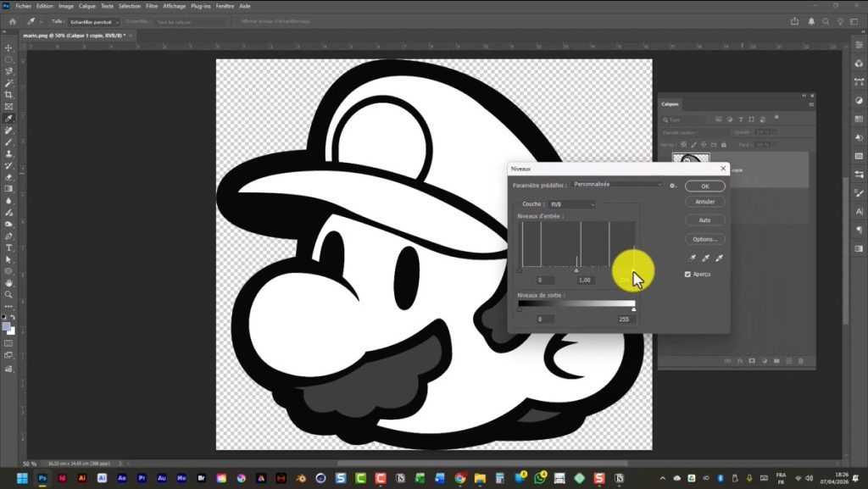
Task: Select the Crop tool
Action: pos(8,95)
